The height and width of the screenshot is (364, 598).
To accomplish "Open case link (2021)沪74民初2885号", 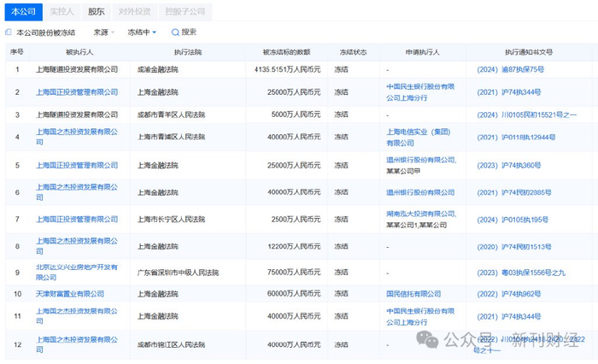I will (514, 192).
